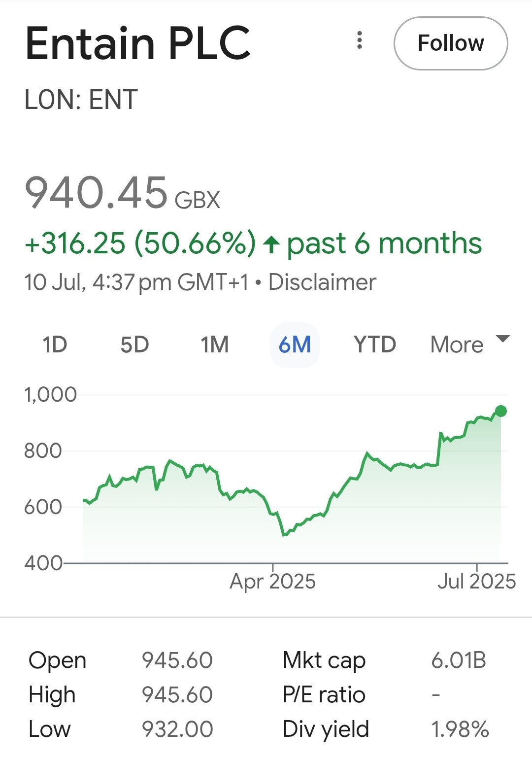
Task: Click the Jul 2025 axis marker
Action: point(476,582)
